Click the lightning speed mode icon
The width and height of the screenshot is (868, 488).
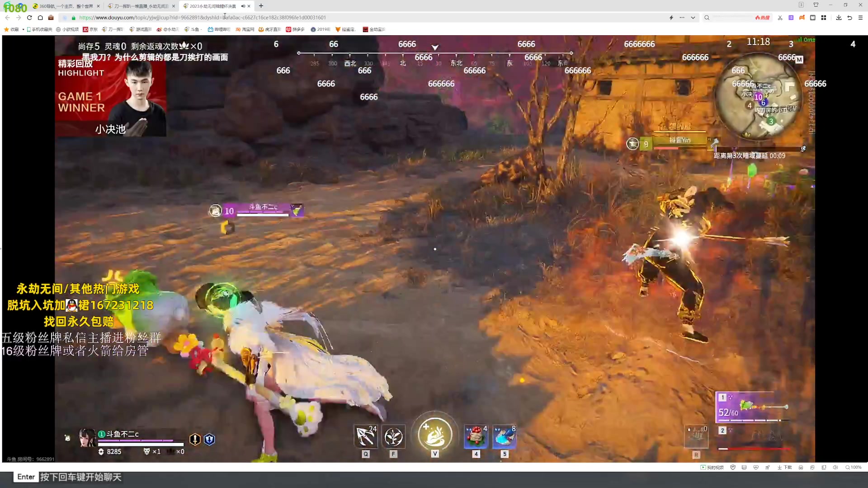coord(671,18)
